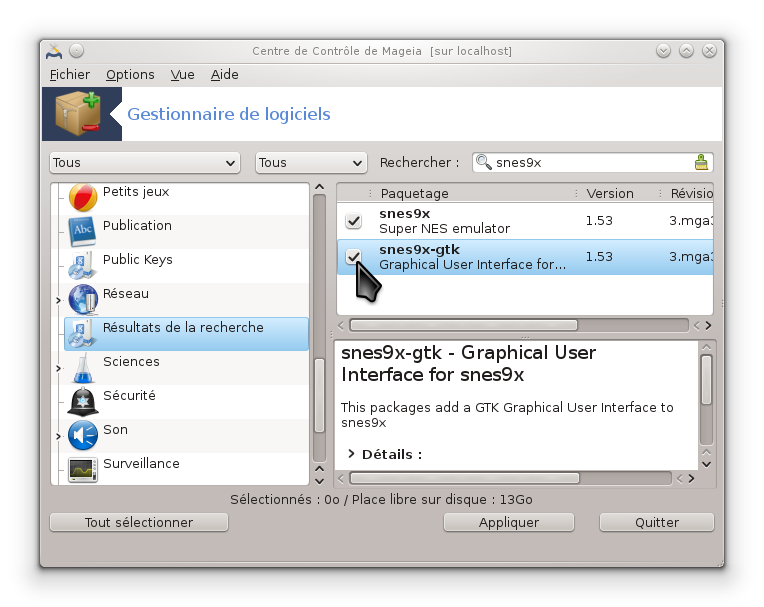The width and height of the screenshot is (764, 607).
Task: Click the Sciences flask icon
Action: pos(83,368)
